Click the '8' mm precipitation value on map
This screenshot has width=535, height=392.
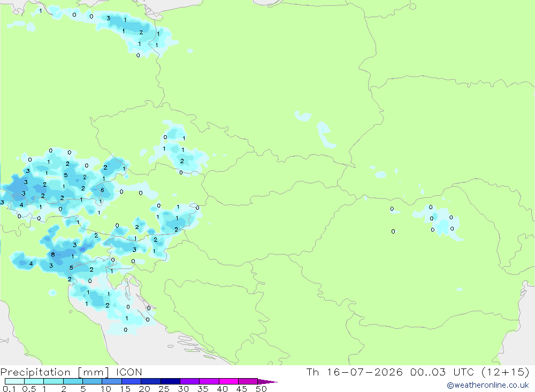point(53,255)
